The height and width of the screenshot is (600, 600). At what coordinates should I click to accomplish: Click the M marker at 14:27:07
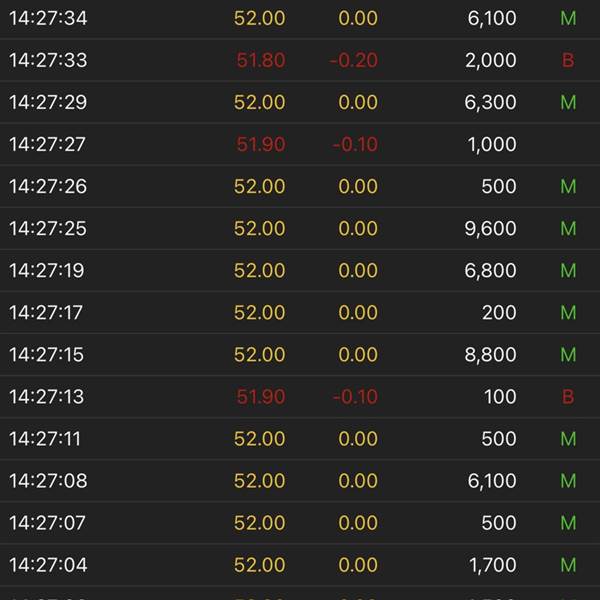[568, 523]
